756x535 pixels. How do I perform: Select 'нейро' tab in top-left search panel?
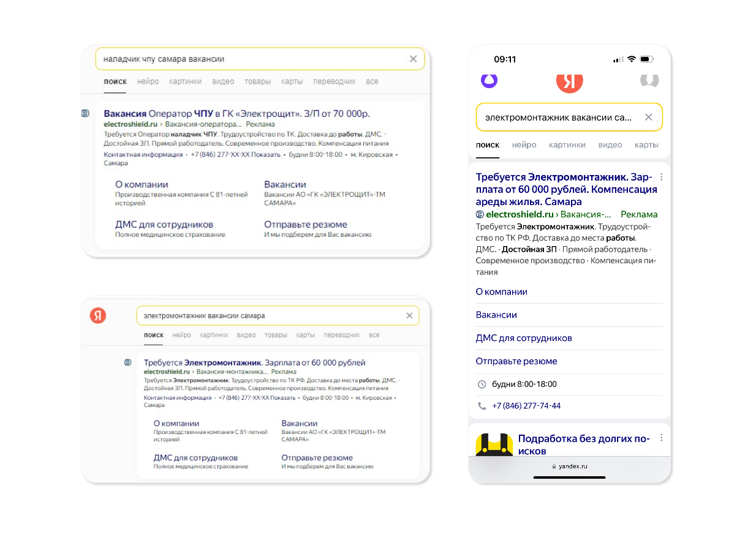pos(148,81)
